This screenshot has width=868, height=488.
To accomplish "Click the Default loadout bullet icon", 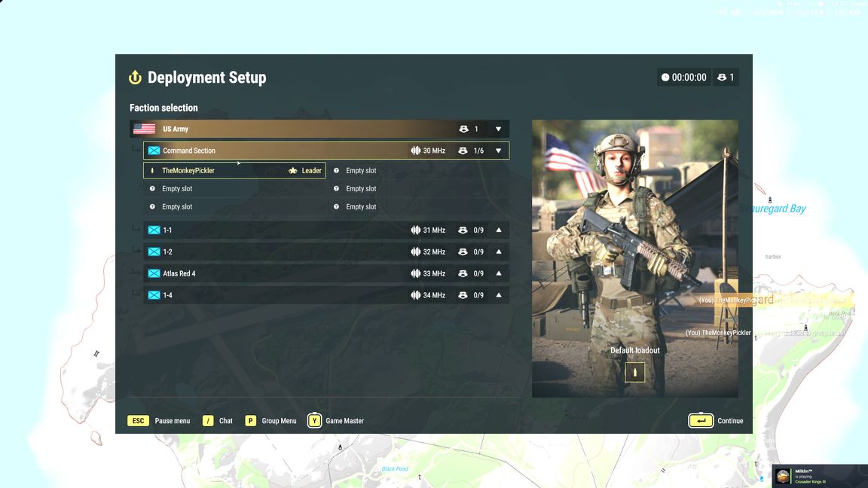I will point(634,372).
